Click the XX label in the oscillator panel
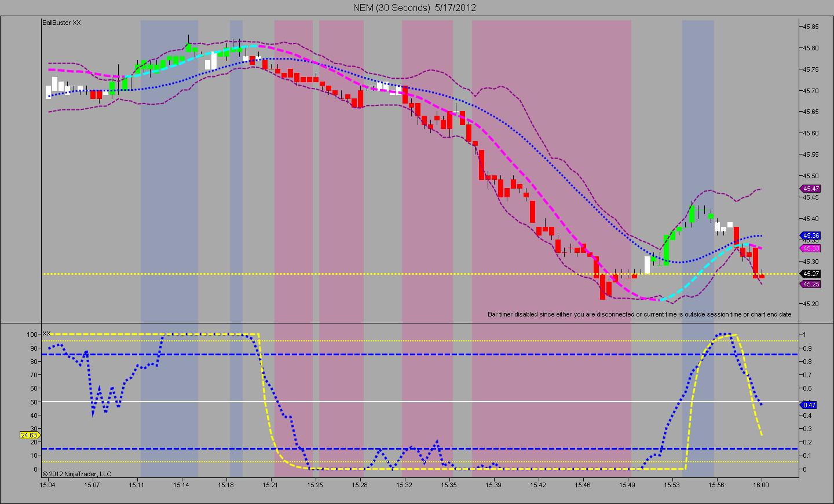 pyautogui.click(x=47, y=333)
